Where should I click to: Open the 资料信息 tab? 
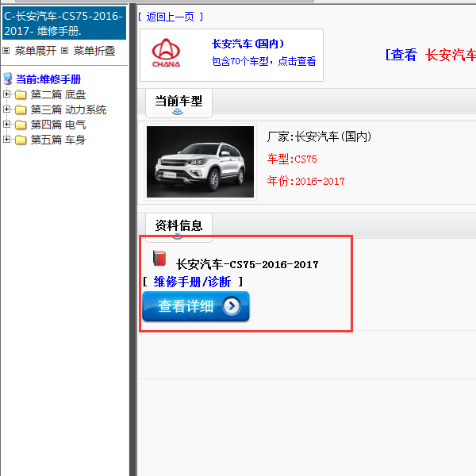click(178, 227)
